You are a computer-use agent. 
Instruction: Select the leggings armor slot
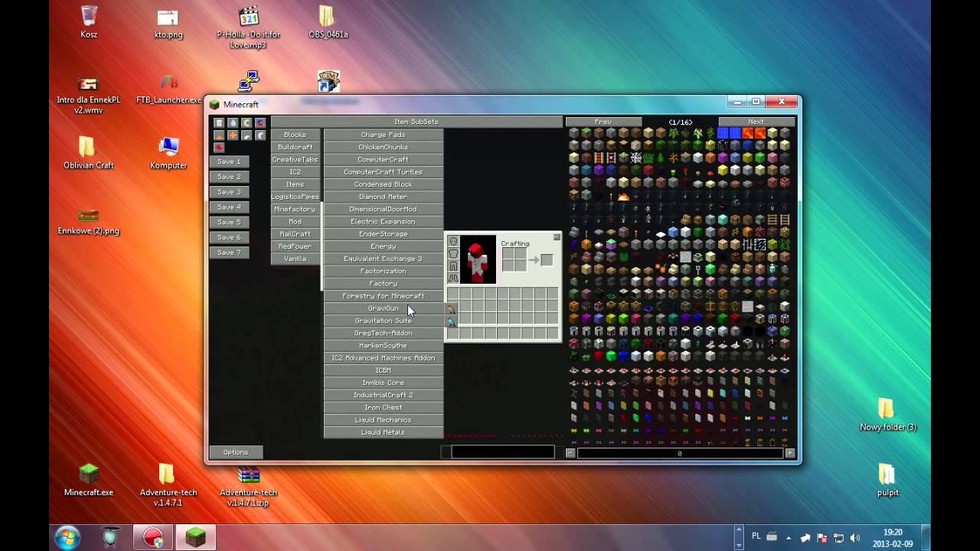pyautogui.click(x=453, y=266)
